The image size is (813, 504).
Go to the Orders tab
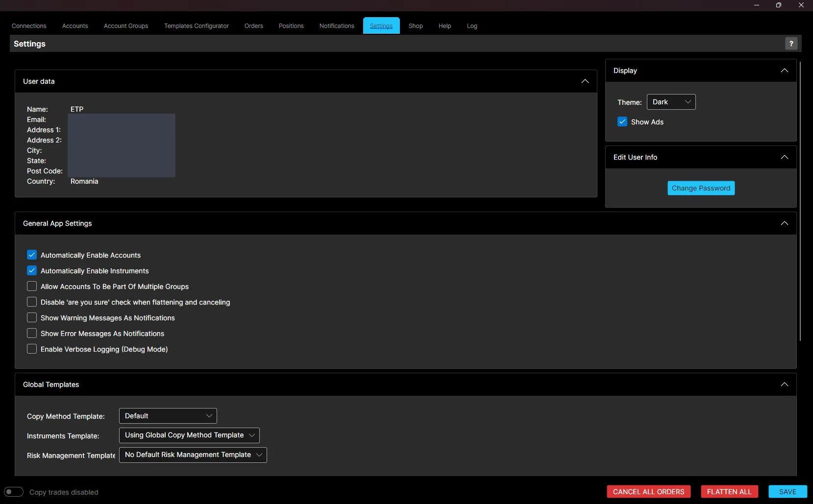tap(254, 26)
